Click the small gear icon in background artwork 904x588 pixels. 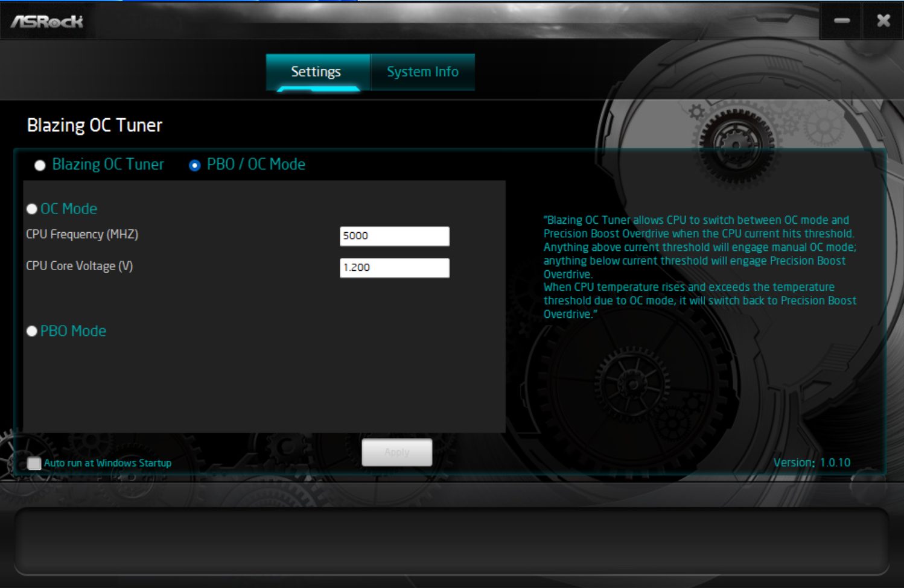696,112
